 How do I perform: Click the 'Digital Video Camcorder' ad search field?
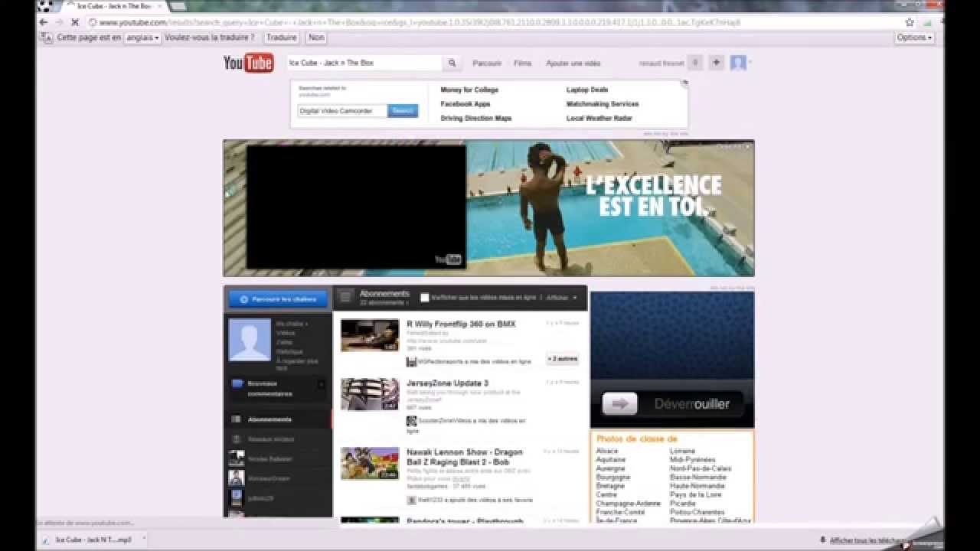[342, 111]
